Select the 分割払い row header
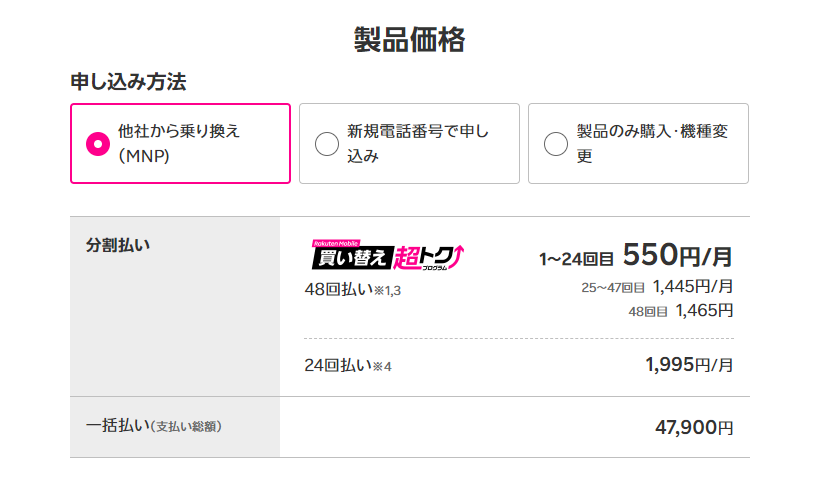Viewport: 835px width, 492px height. [118, 245]
